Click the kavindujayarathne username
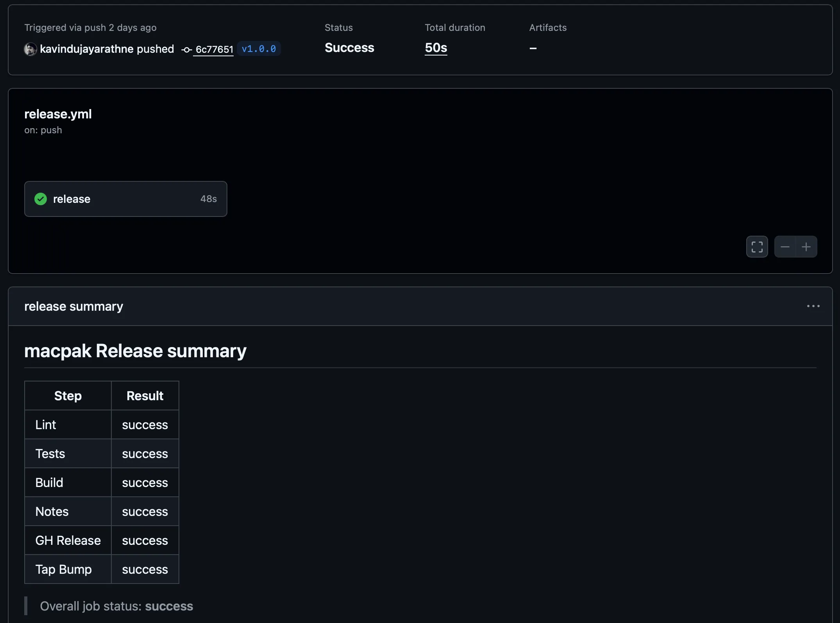The width and height of the screenshot is (840, 623). coord(87,49)
